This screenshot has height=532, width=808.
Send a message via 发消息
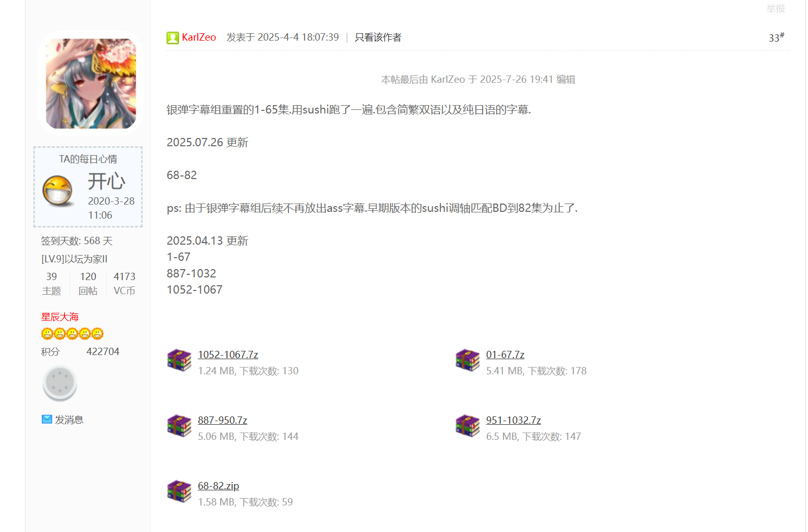point(69,420)
